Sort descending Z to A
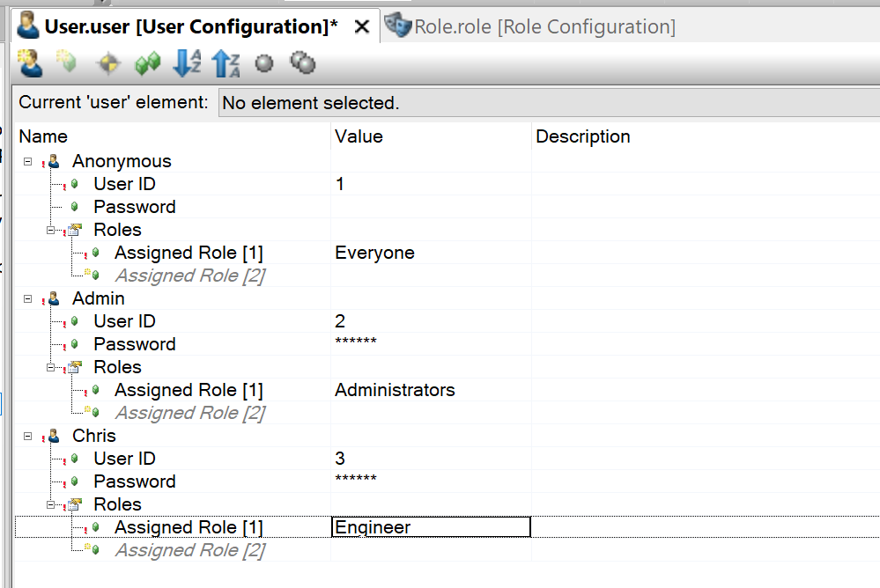 pyautogui.click(x=226, y=62)
